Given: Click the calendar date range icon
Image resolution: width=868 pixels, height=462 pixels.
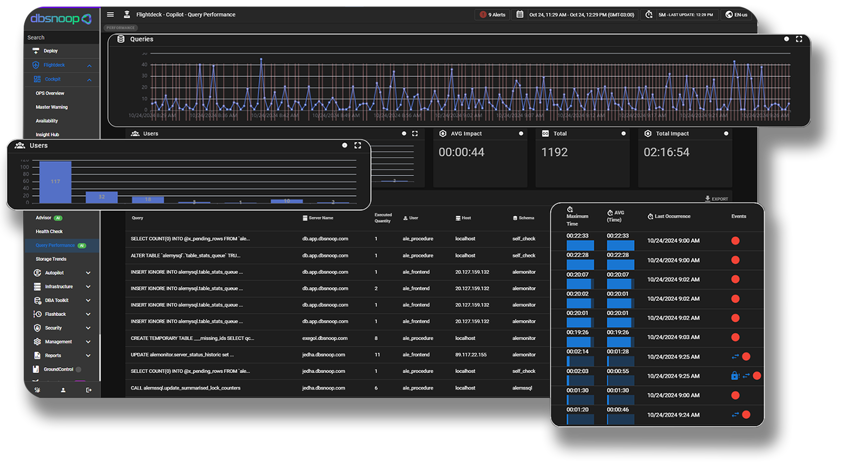Looking at the screenshot, I should 520,15.
